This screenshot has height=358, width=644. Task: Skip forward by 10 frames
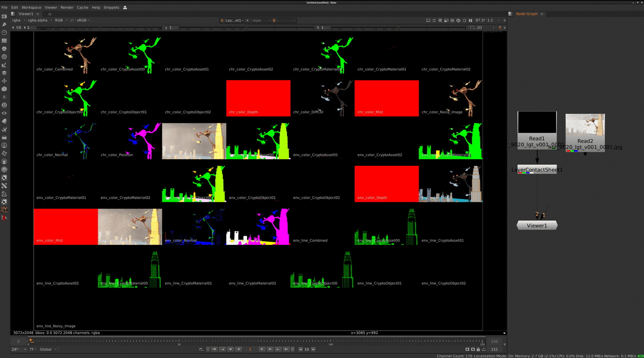click(x=313, y=349)
